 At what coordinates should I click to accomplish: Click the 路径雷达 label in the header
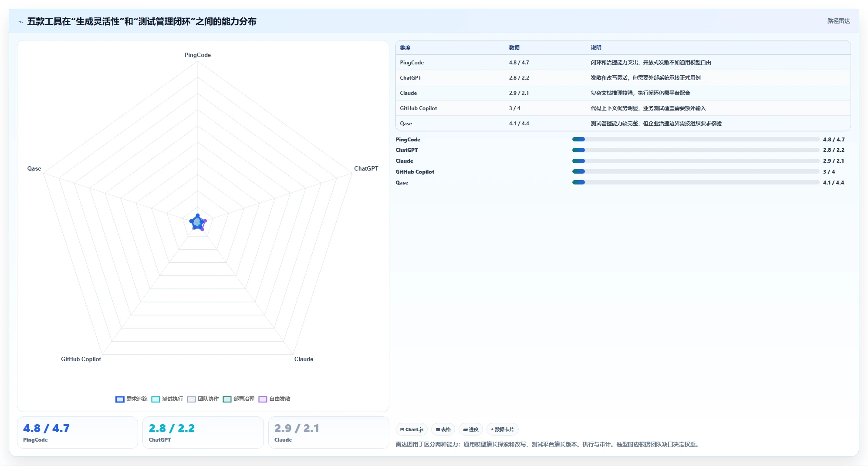[838, 21]
